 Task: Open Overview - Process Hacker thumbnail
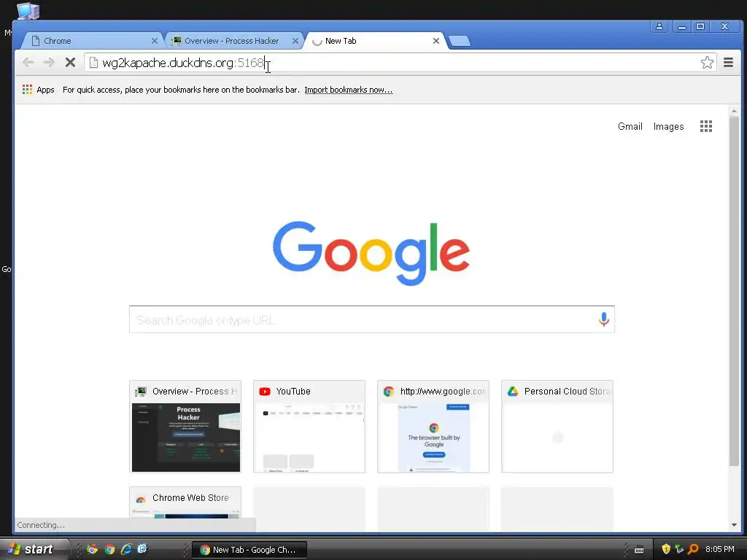pos(185,426)
